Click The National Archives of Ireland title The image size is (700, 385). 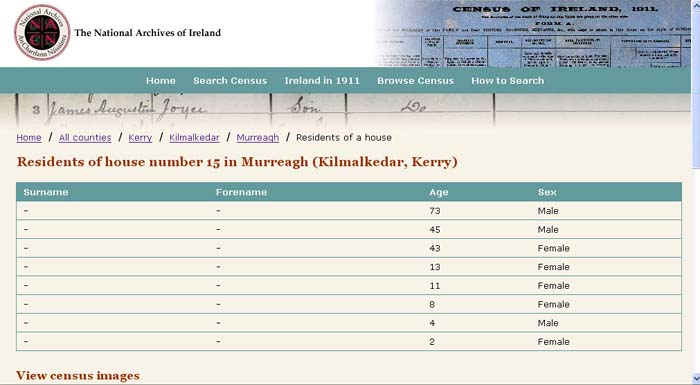point(147,33)
